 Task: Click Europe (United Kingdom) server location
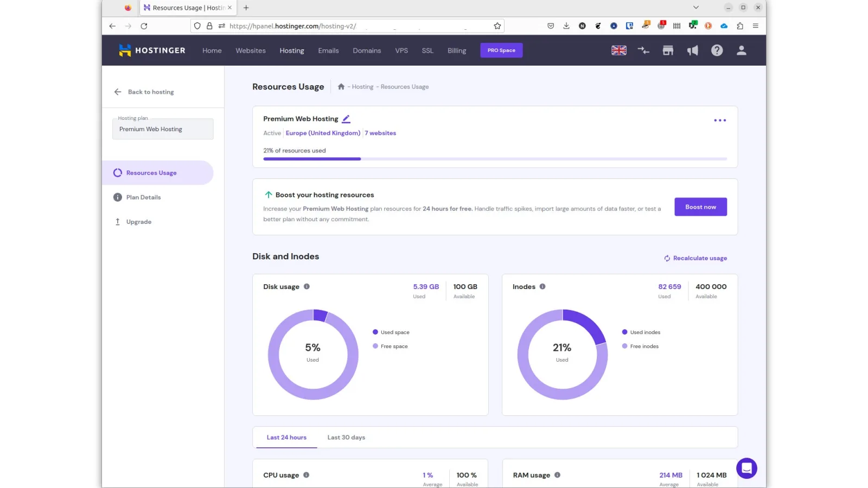[x=323, y=133]
